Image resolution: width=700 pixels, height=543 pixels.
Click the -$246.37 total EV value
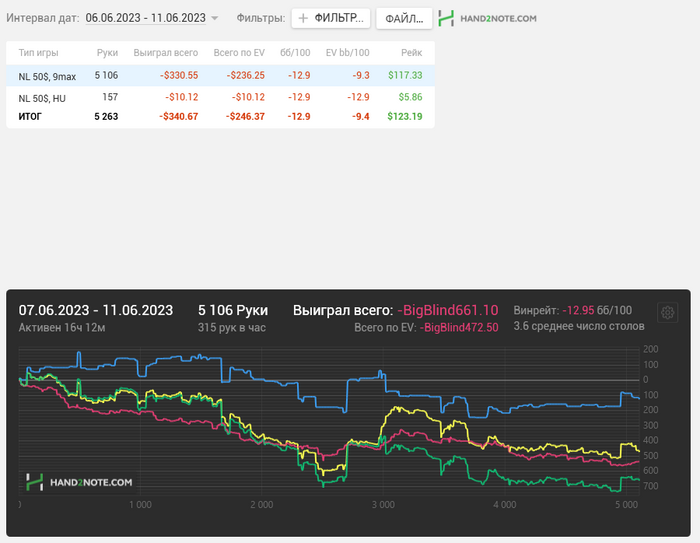point(245,117)
